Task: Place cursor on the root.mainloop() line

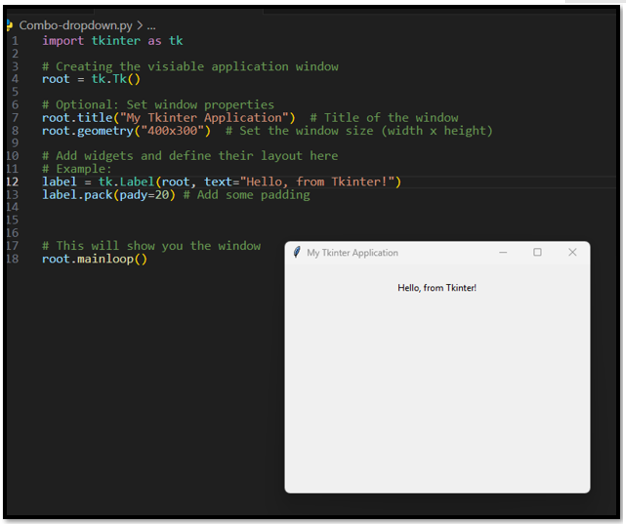Action: (x=94, y=259)
